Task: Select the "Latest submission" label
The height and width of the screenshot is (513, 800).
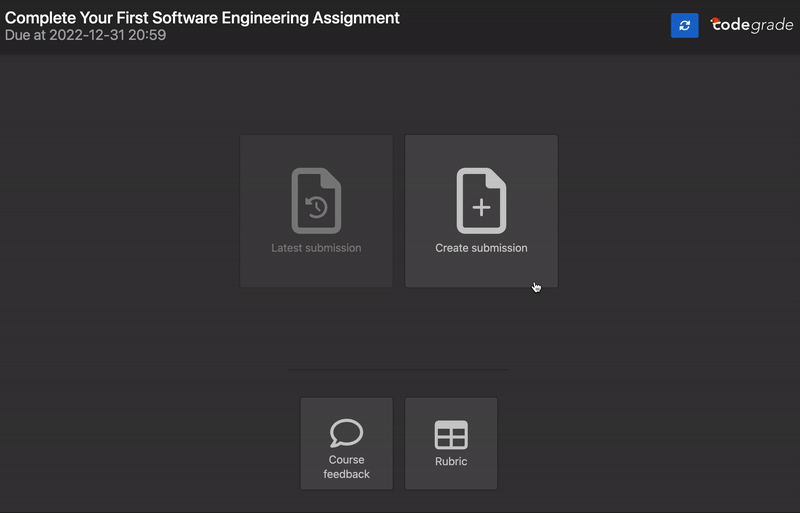Action: [316, 248]
